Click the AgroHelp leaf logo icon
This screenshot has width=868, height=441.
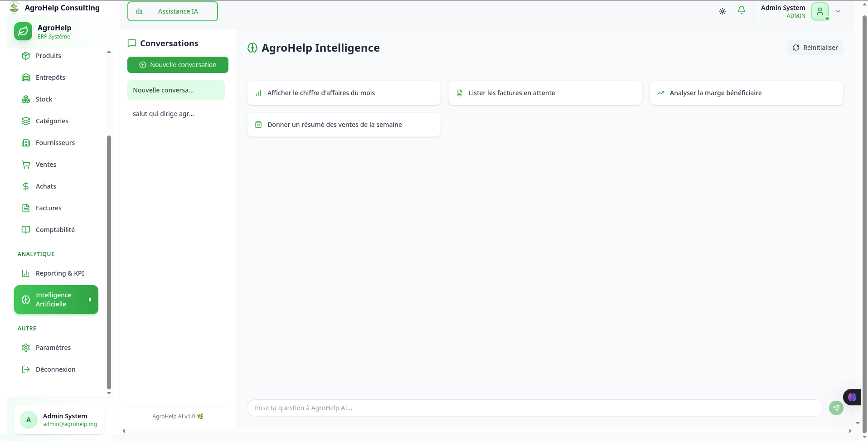[23, 31]
